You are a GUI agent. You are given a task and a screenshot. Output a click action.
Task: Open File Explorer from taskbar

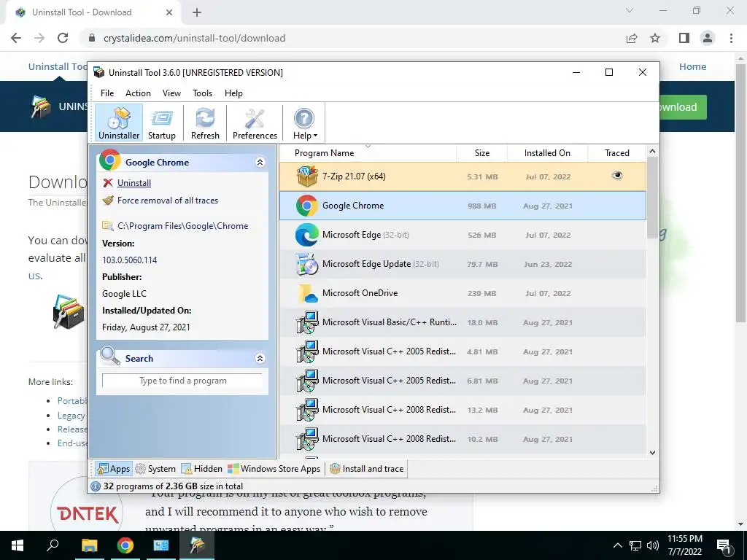tap(89, 545)
